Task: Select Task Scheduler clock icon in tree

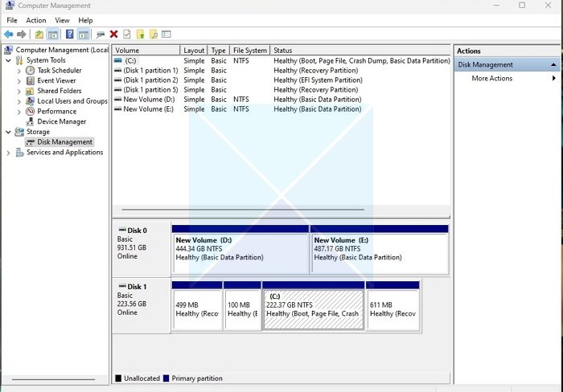Action: pyautogui.click(x=31, y=71)
